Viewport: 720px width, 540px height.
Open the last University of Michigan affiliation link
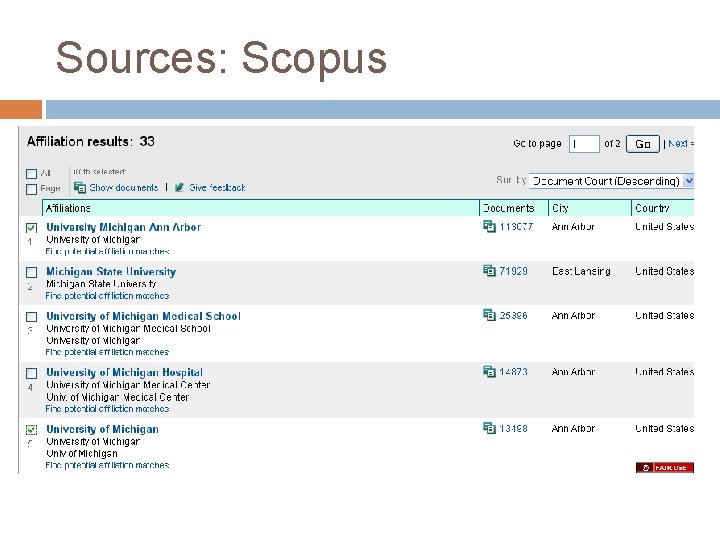point(102,429)
